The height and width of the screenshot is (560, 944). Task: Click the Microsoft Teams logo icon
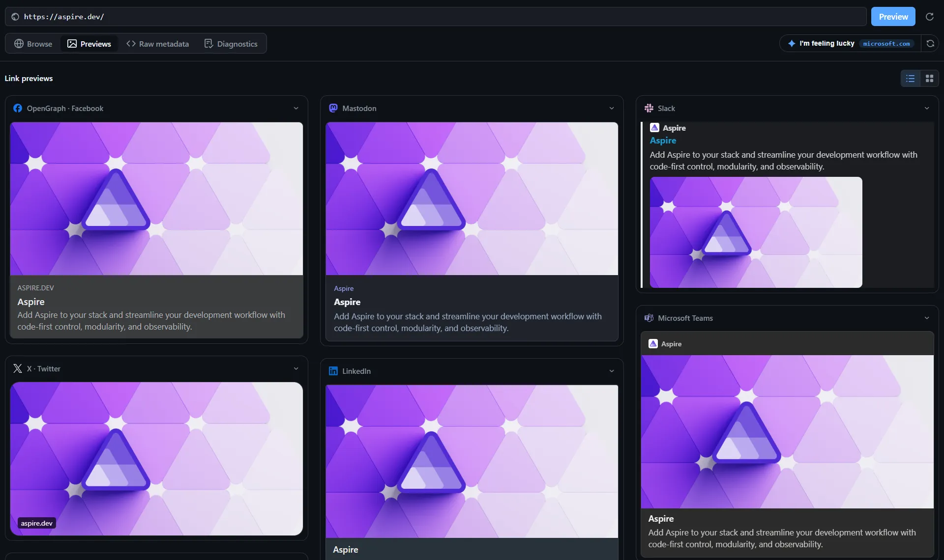click(x=649, y=318)
